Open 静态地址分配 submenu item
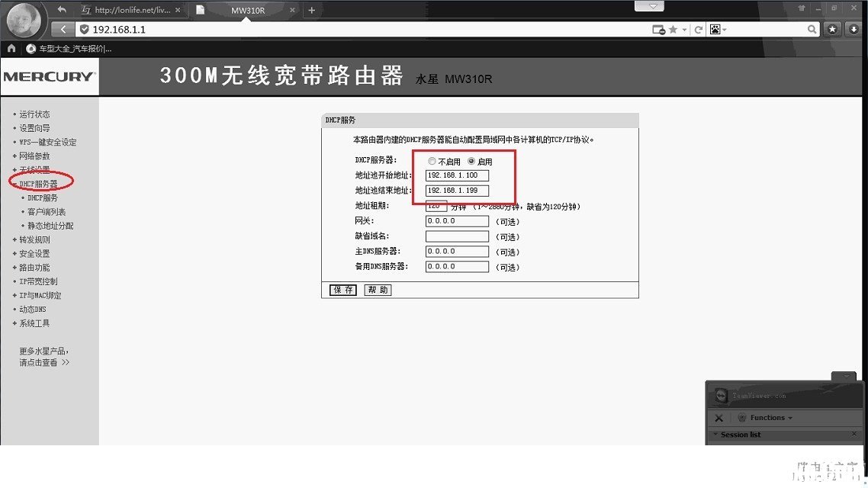 tap(50, 226)
